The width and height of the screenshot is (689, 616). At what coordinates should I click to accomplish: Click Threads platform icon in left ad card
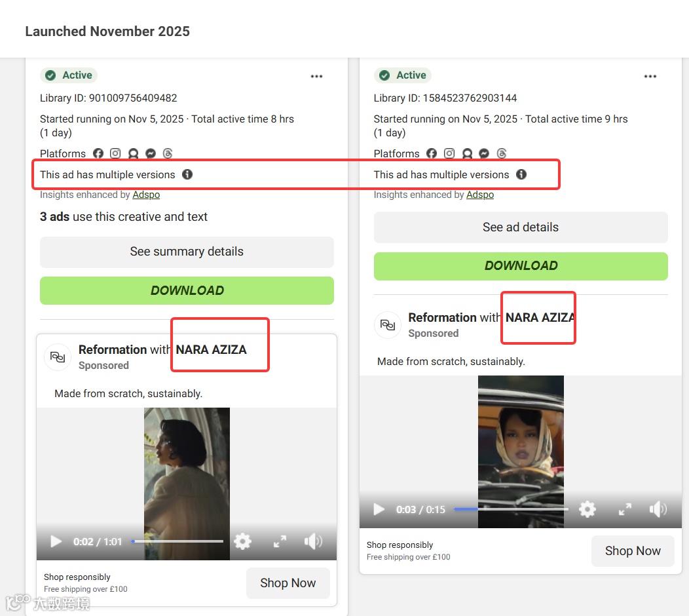point(168,153)
